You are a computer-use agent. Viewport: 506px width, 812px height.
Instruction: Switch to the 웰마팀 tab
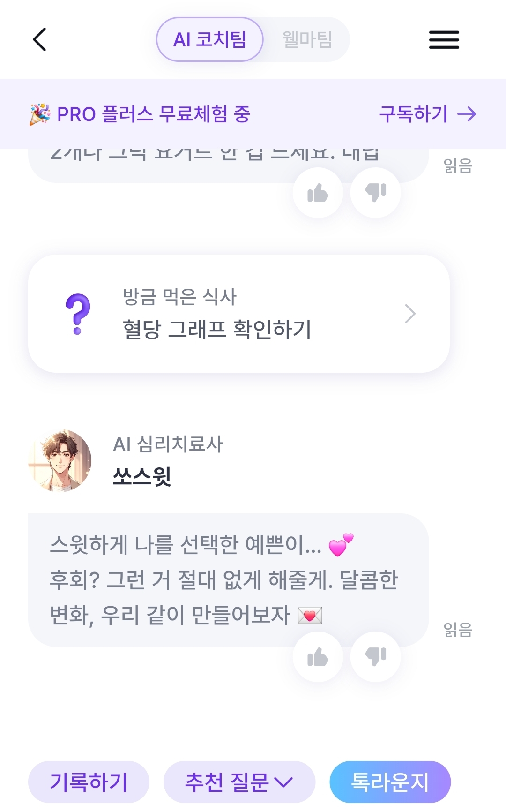(x=307, y=40)
